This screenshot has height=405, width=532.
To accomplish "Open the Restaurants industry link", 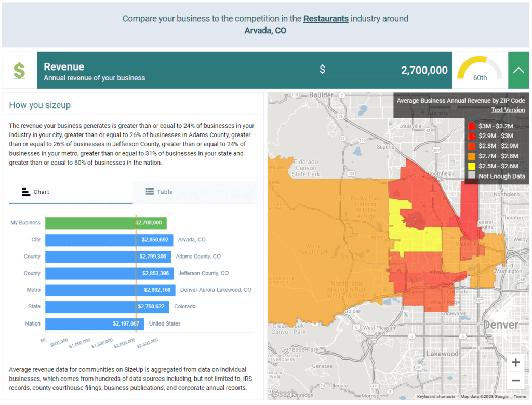I will coord(326,19).
